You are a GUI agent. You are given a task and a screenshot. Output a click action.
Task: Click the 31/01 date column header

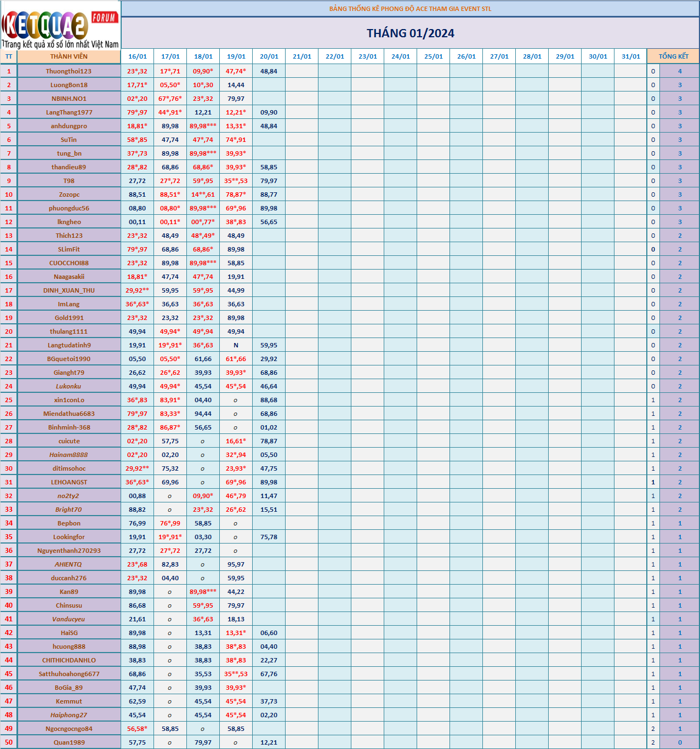631,56
